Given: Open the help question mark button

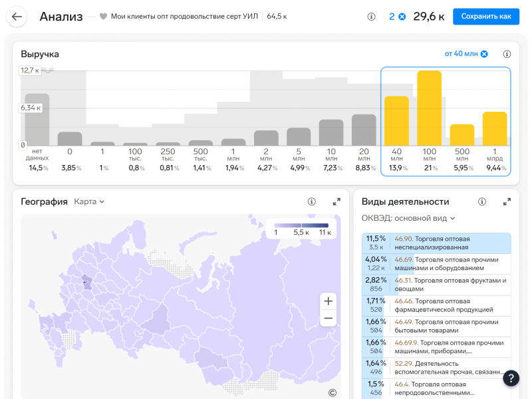Looking at the screenshot, I should tap(511, 378).
